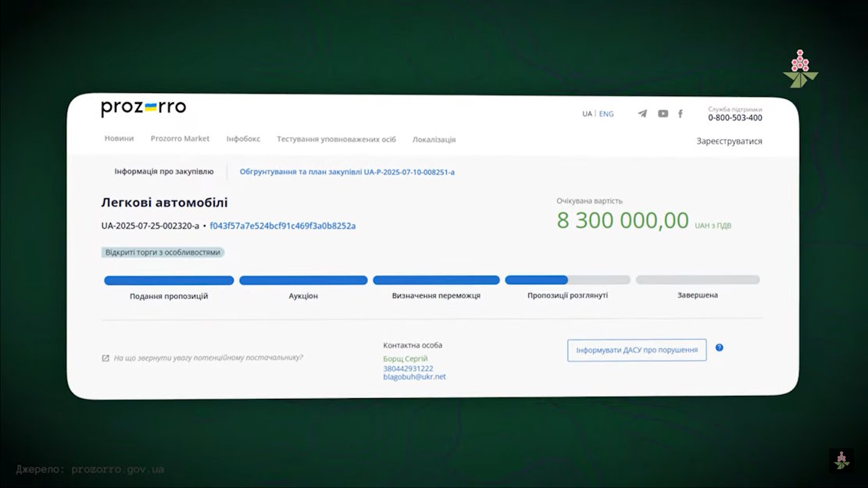Open Тестування уповноважених осіб page
Viewport: 868px width, 488px height.
[336, 139]
